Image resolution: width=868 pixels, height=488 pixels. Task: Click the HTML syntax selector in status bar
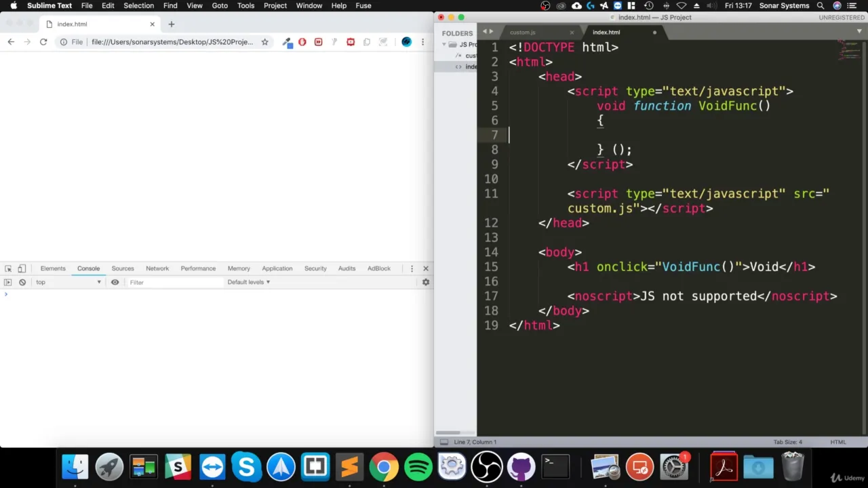tap(838, 442)
